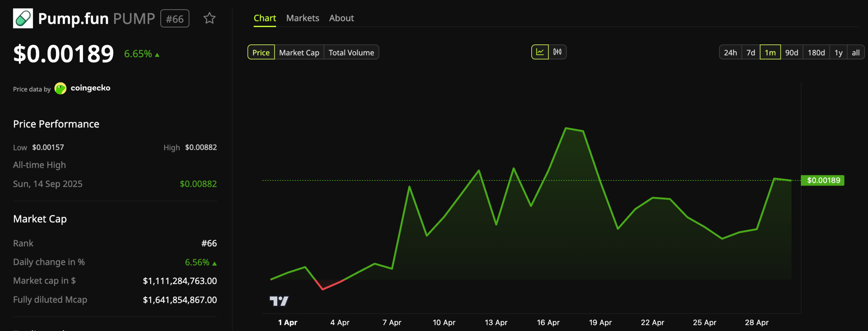Switch to the 1y time range
This screenshot has width=868, height=331.
click(838, 52)
